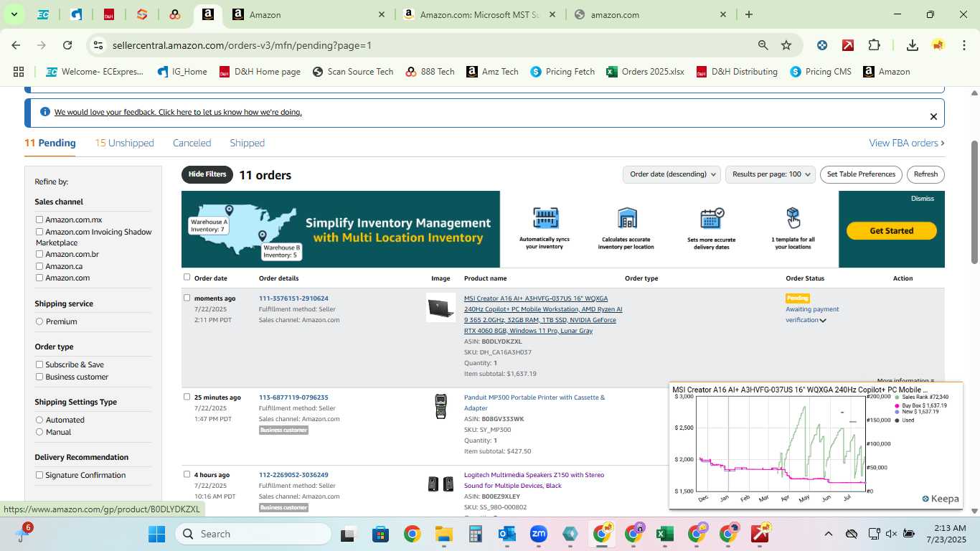Open Windows Start menu

pos(156,534)
